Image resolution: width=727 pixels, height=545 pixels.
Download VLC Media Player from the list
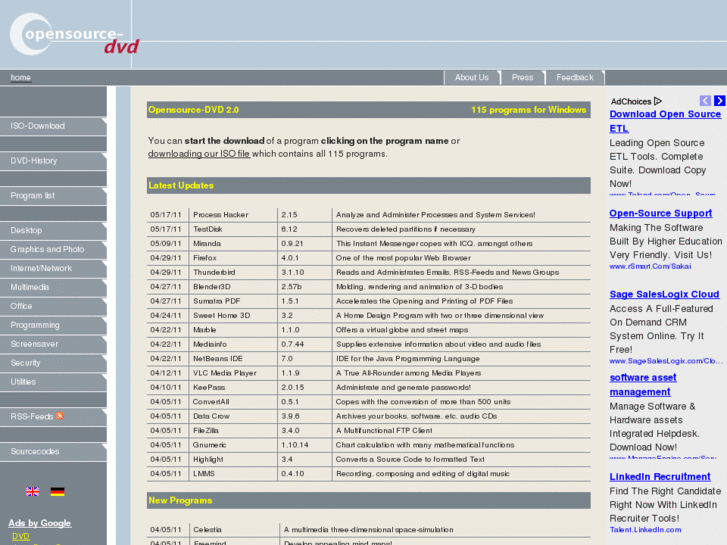tap(224, 373)
